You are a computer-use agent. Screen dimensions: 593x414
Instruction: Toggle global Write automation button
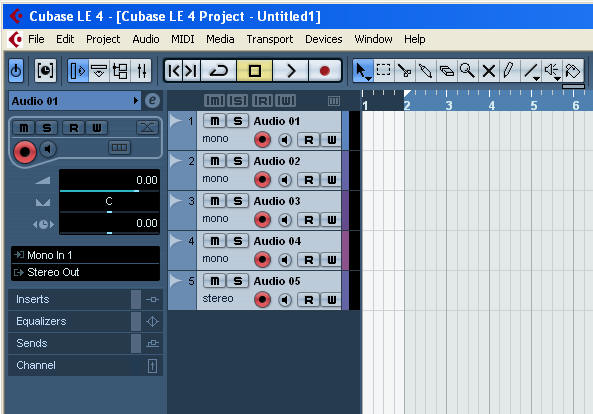click(x=286, y=101)
